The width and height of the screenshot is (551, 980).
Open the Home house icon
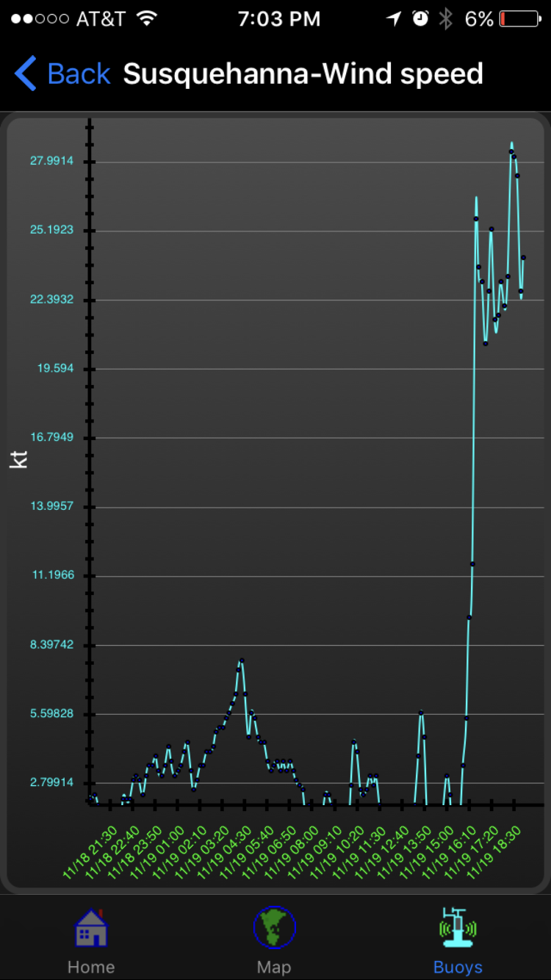[91, 928]
